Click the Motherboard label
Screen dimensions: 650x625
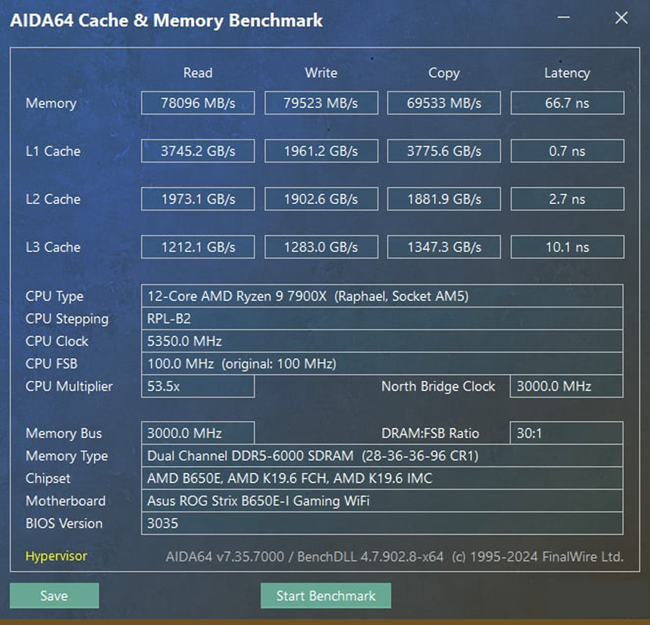click(65, 501)
